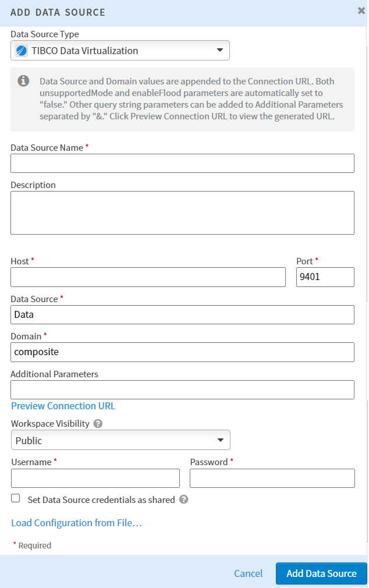Click into the Data Source Name field
The image size is (369, 588).
pos(182,163)
